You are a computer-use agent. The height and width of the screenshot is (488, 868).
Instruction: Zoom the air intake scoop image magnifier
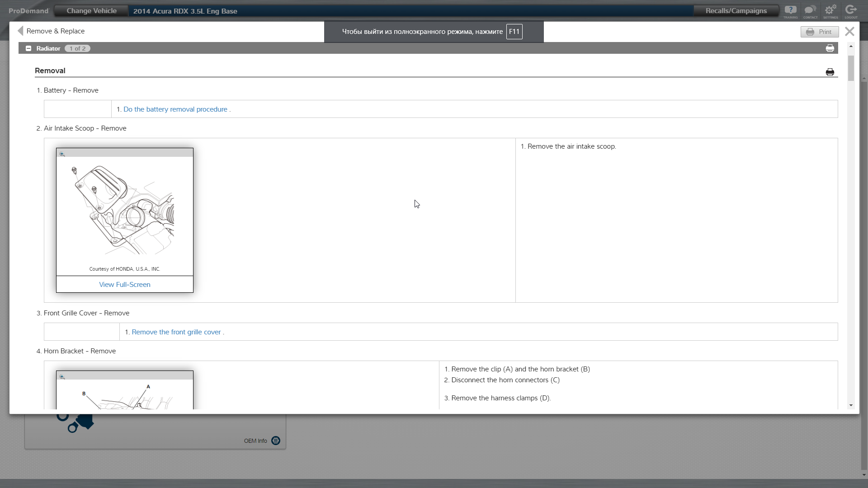click(62, 154)
